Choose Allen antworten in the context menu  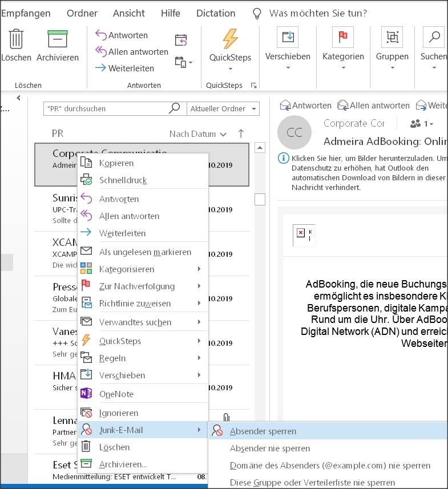143,216
